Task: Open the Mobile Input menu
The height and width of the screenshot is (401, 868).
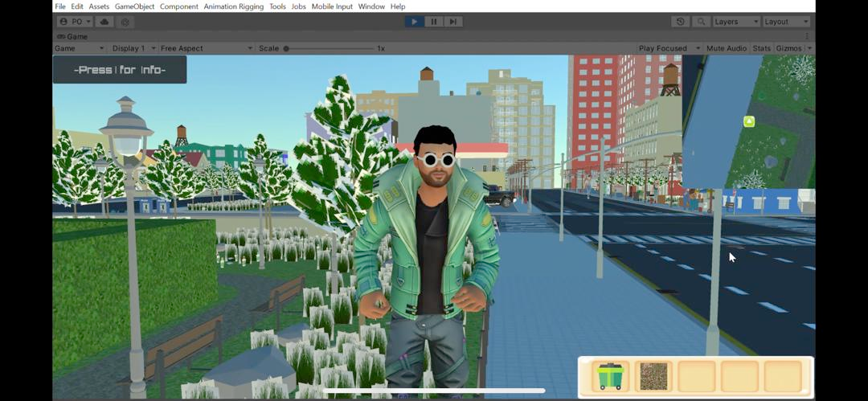Action: [332, 6]
